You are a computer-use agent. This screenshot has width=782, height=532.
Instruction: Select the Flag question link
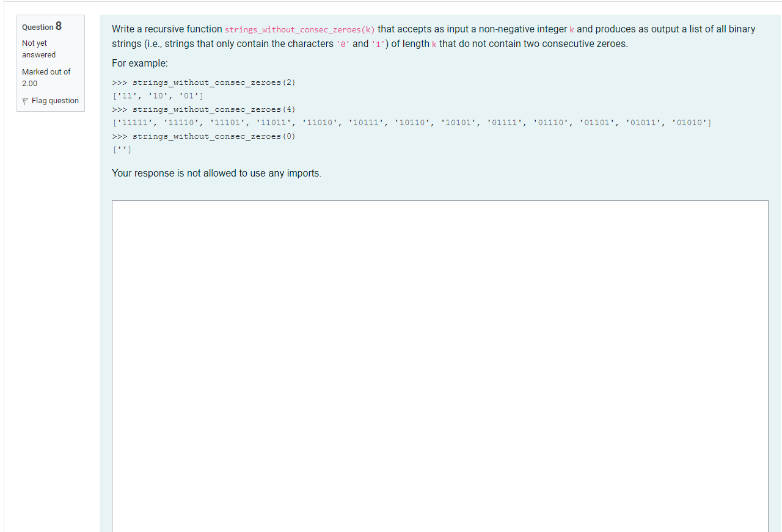point(55,100)
